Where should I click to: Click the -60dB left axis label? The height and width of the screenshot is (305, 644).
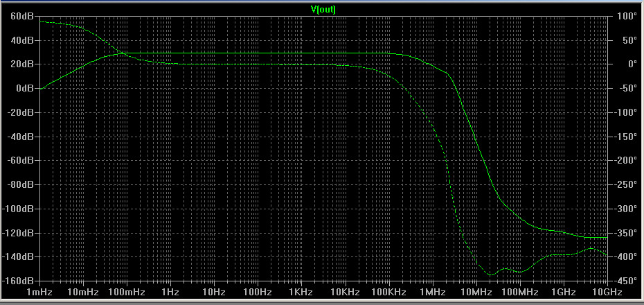21,160
